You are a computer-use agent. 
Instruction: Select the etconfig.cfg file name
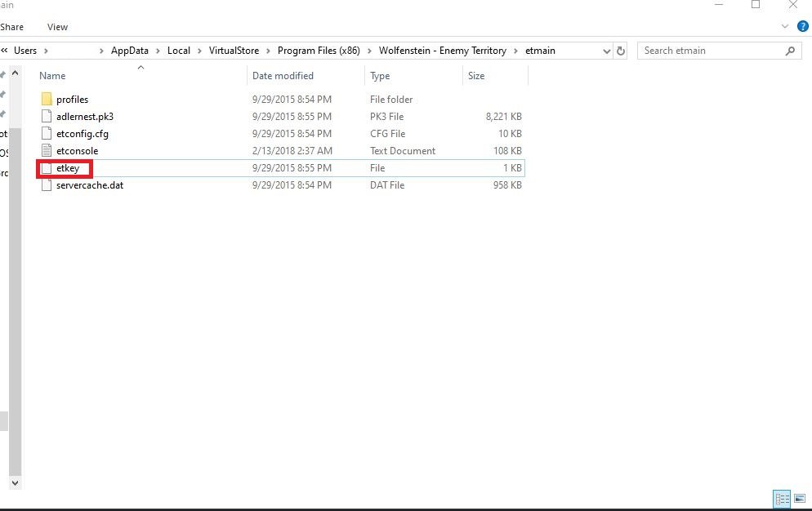83,134
